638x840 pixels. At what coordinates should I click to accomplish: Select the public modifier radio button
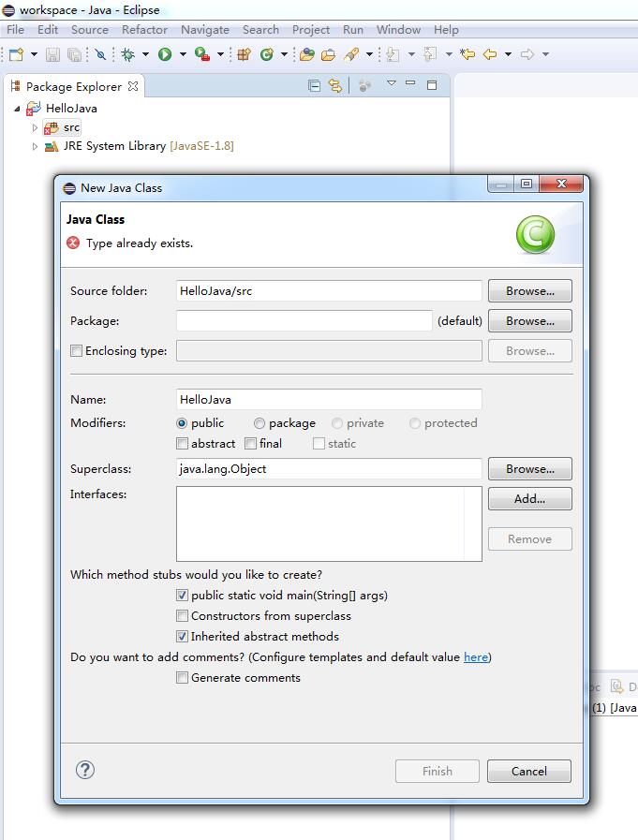[x=182, y=423]
